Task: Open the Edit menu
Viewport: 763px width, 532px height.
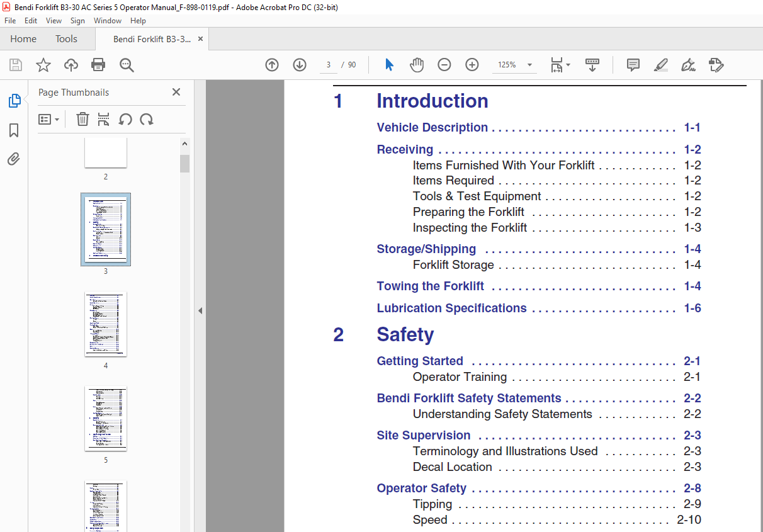Action: 31,21
